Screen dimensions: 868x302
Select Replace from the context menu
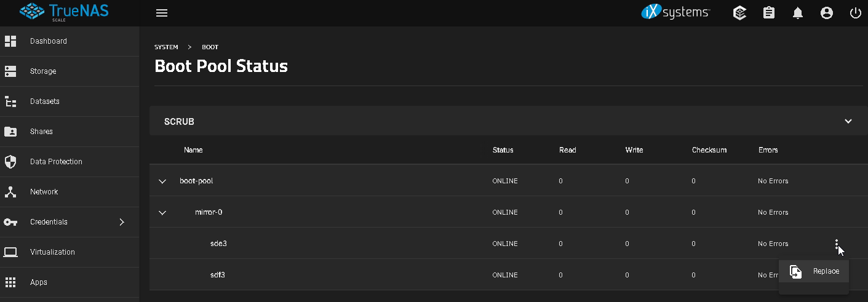(814, 271)
